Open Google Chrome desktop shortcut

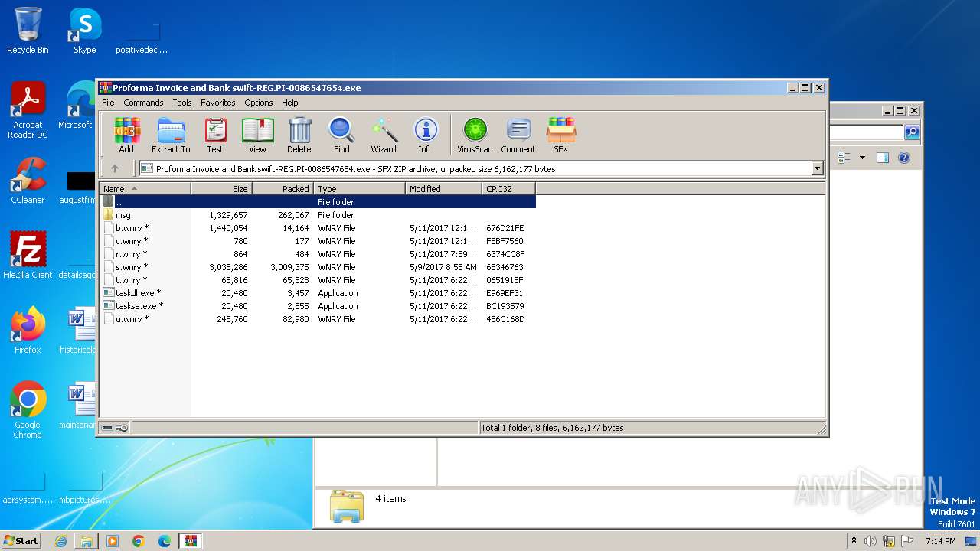[28, 410]
